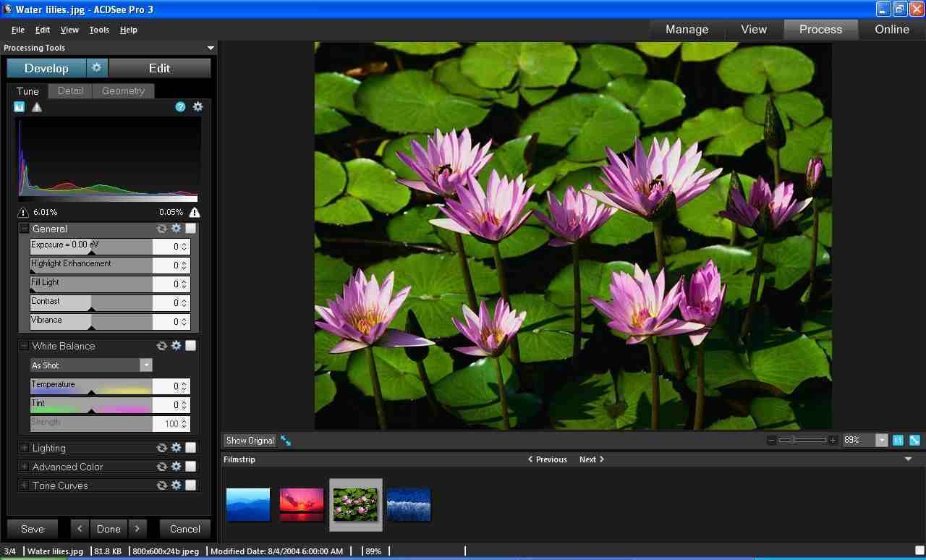This screenshot has width=926, height=560.
Task: Toggle the General adjustments group checkbox
Action: point(190,228)
